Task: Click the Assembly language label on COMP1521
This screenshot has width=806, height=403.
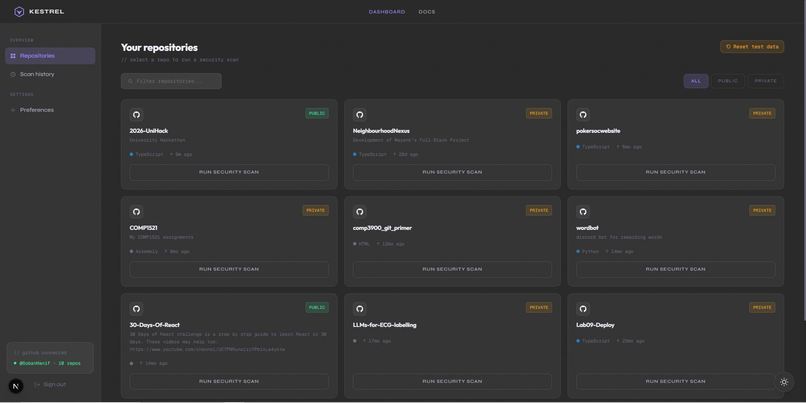Action: click(146, 252)
